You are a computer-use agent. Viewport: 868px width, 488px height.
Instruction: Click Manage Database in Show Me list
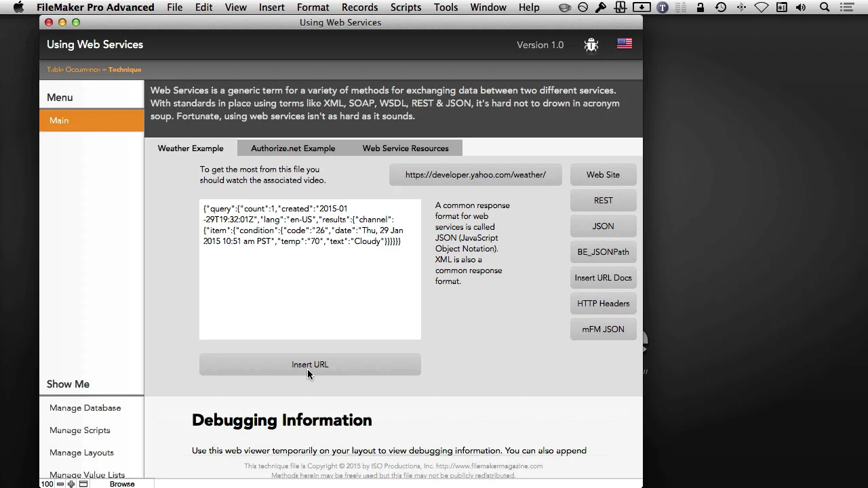pyautogui.click(x=85, y=408)
